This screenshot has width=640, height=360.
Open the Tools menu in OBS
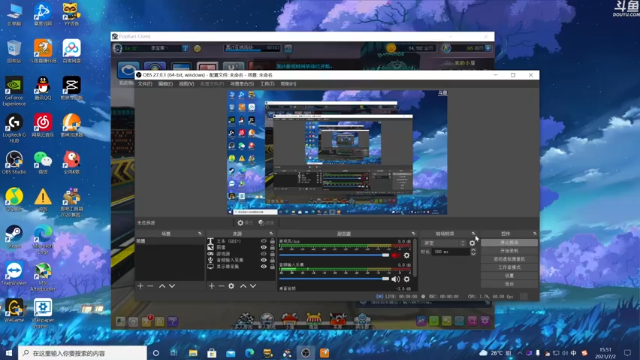click(267, 84)
